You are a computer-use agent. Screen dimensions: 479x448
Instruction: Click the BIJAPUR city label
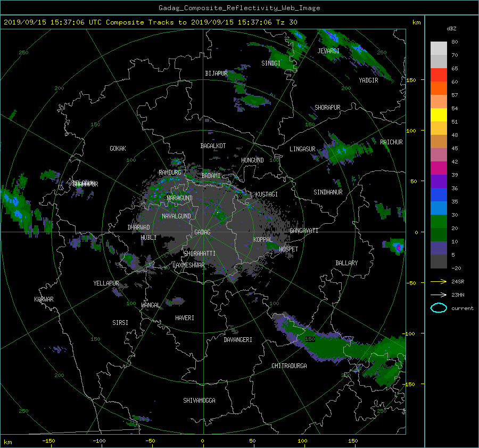point(216,74)
